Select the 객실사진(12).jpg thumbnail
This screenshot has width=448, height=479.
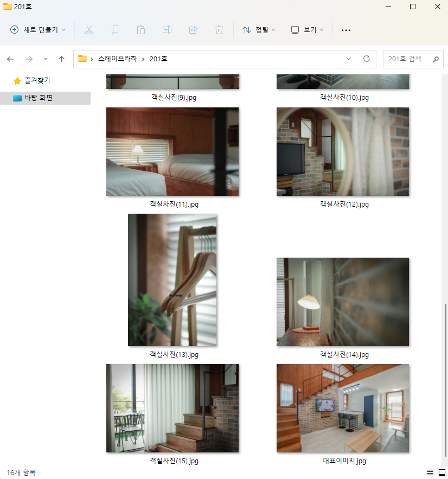coord(343,151)
